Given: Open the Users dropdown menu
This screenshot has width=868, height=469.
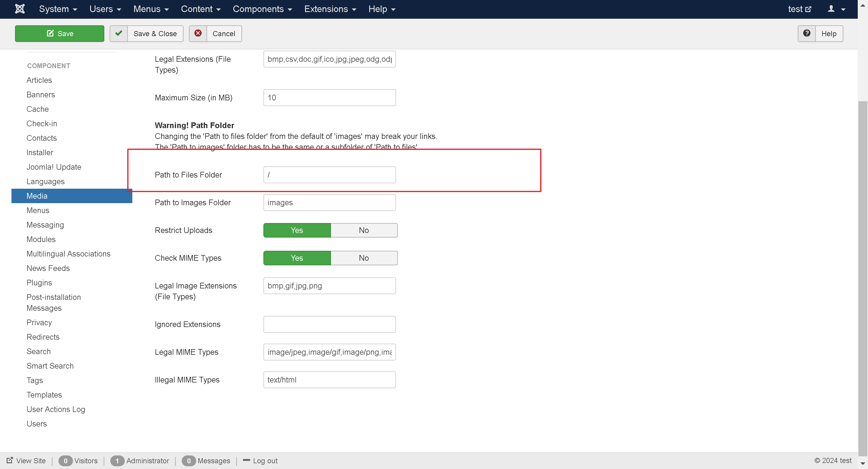Looking at the screenshot, I should coord(105,9).
